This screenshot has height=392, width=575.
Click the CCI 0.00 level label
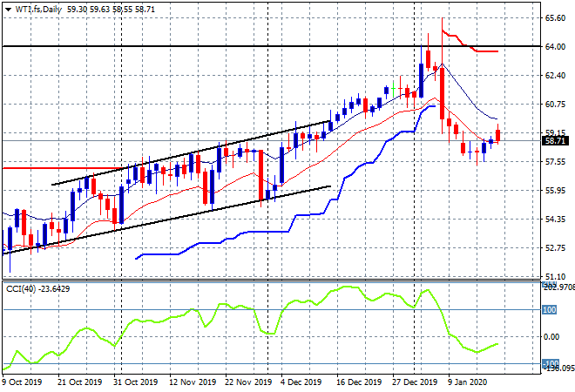pos(551,336)
